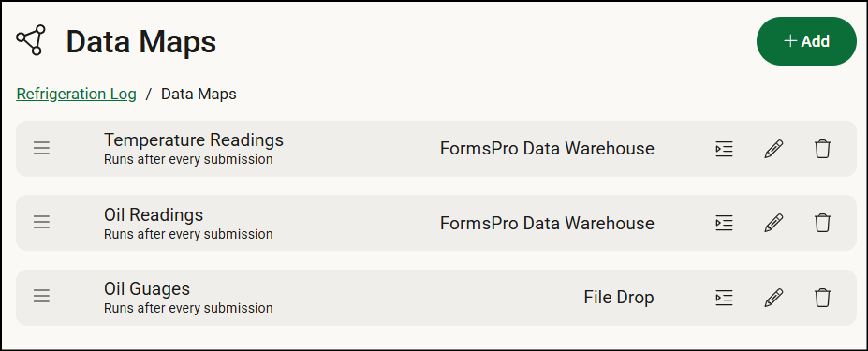
Task: Select the Temperature Readings row title
Action: point(194,140)
